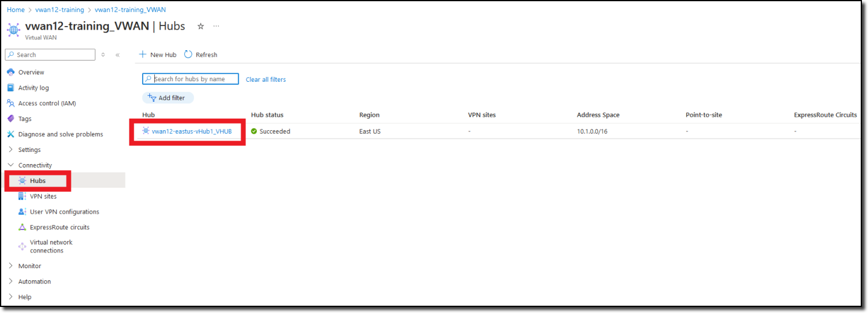
Task: Click the plus icon for New Hub
Action: point(143,54)
